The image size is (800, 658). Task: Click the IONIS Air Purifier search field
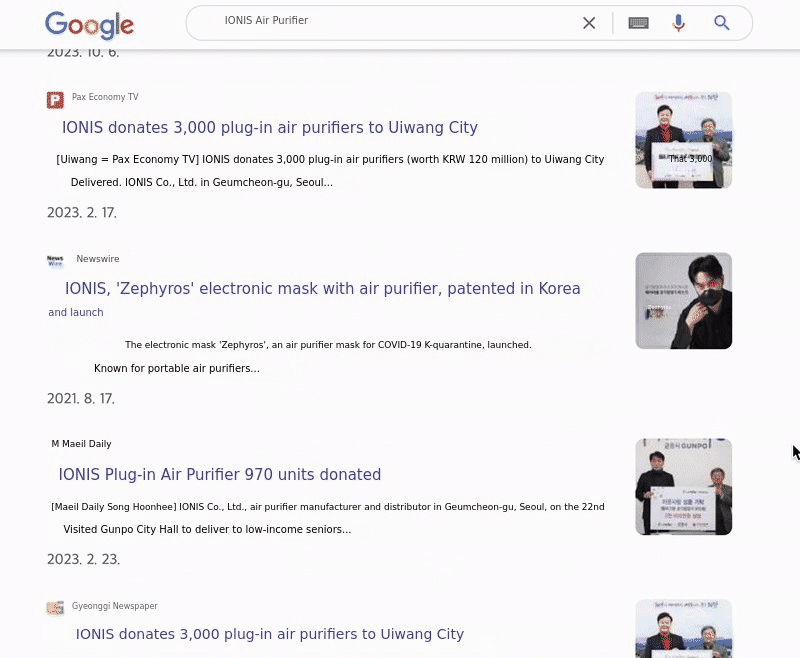point(390,21)
